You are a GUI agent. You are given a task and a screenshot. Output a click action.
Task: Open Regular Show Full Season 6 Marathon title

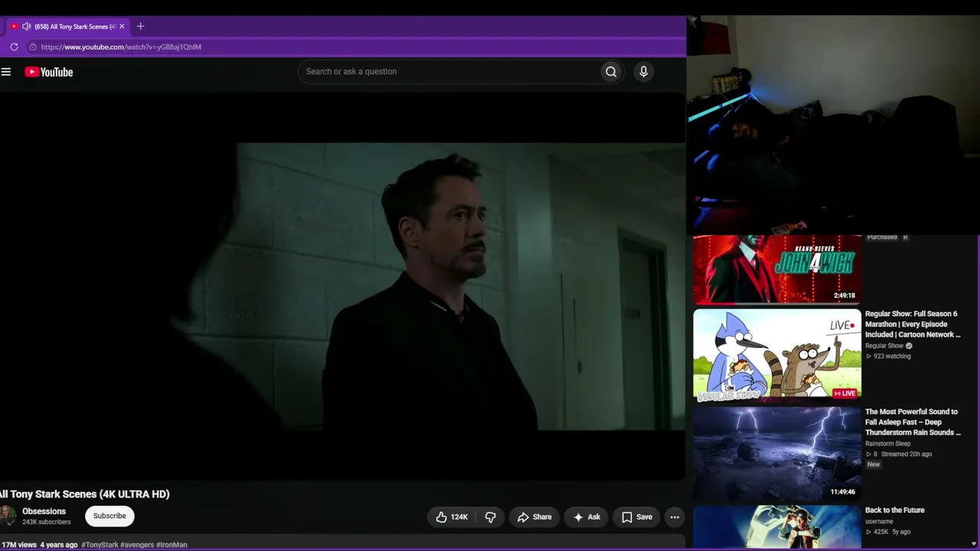913,324
